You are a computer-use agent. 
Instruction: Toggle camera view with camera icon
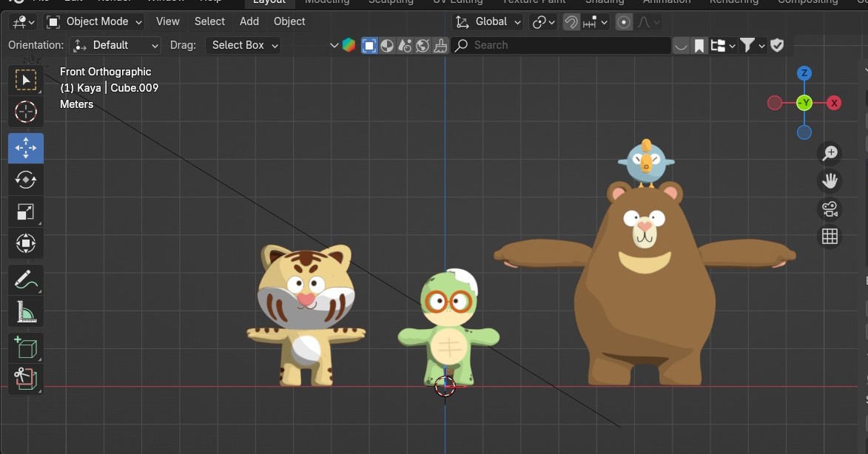click(x=830, y=209)
